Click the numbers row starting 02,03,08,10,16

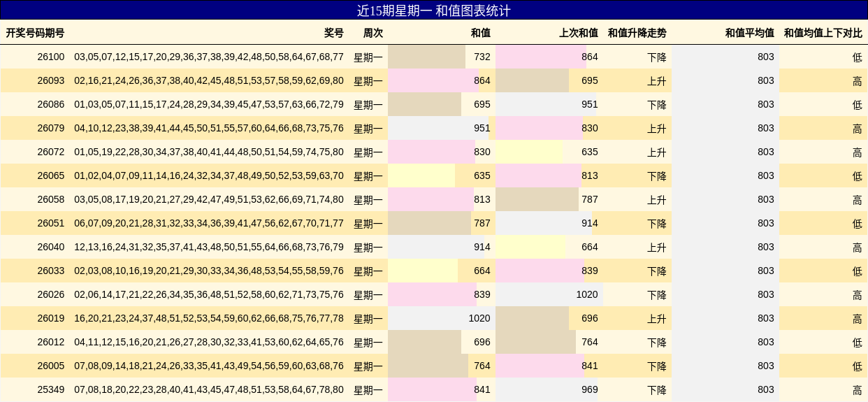click(209, 271)
